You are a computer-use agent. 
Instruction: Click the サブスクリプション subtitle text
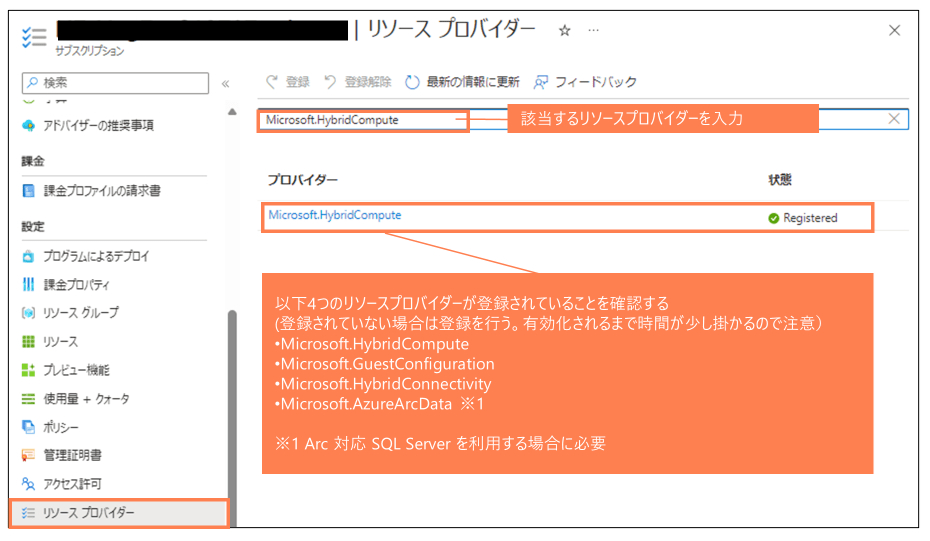[90, 51]
